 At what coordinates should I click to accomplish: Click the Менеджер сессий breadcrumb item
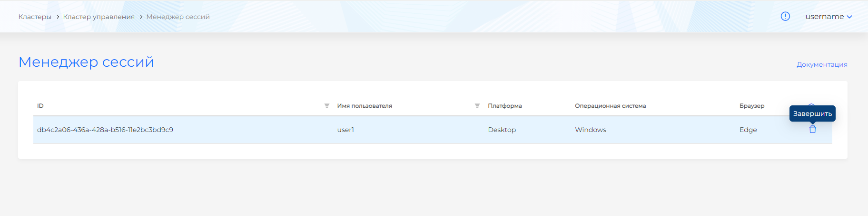click(x=178, y=17)
